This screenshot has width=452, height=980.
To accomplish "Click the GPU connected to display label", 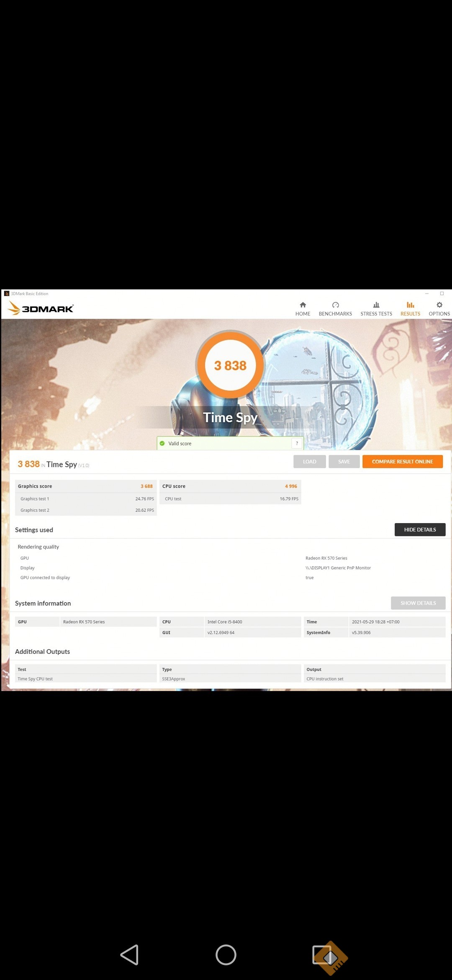I will (x=45, y=578).
